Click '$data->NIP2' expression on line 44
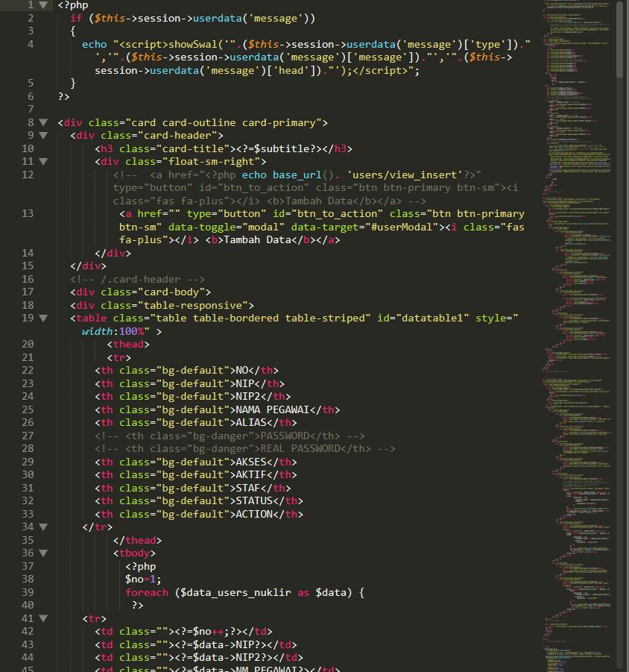629x672 pixels. pyautogui.click(x=224, y=659)
